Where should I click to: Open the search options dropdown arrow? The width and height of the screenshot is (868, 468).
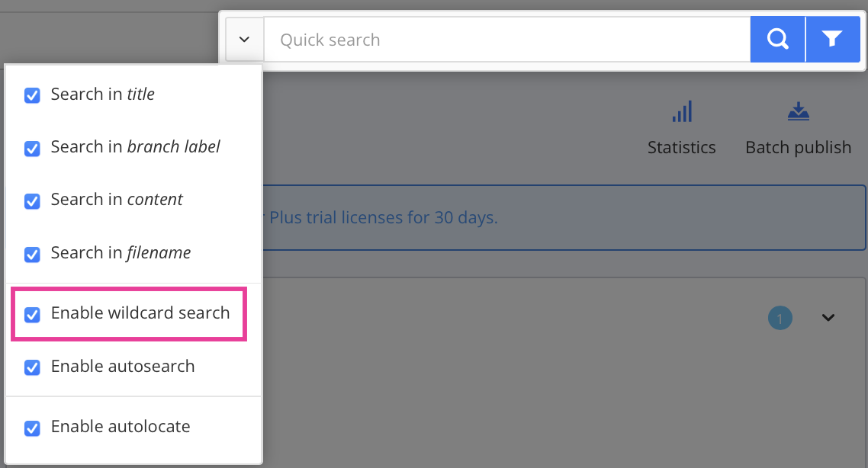pos(244,39)
